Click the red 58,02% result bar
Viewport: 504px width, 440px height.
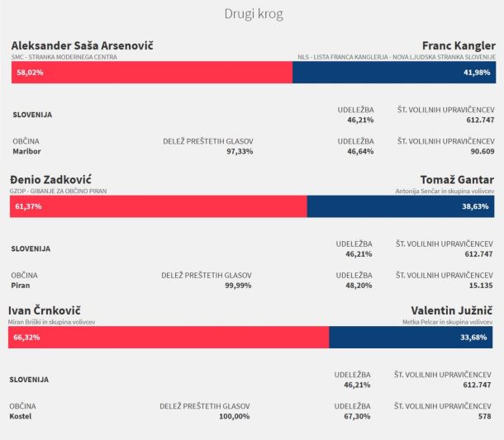point(152,73)
